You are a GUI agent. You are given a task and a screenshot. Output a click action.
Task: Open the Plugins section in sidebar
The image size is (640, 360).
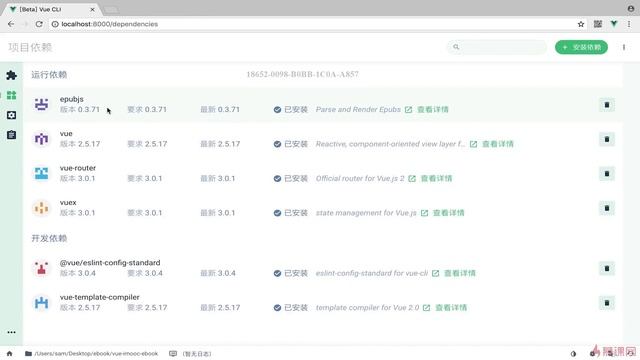[11, 75]
